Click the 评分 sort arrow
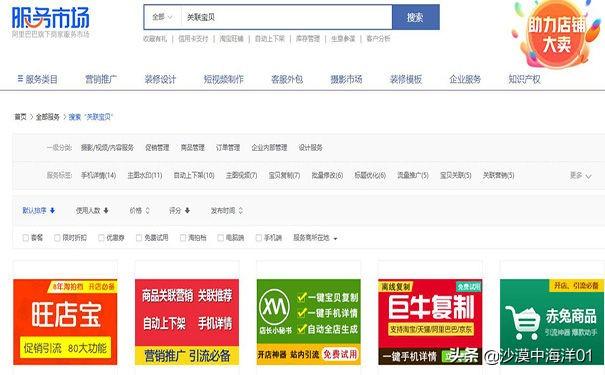 pyautogui.click(x=187, y=211)
